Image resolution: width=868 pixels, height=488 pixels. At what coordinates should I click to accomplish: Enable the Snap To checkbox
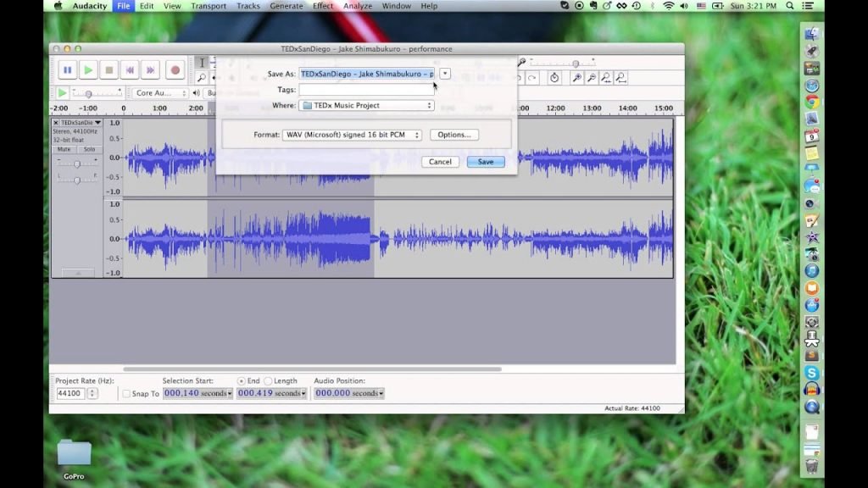click(x=126, y=393)
